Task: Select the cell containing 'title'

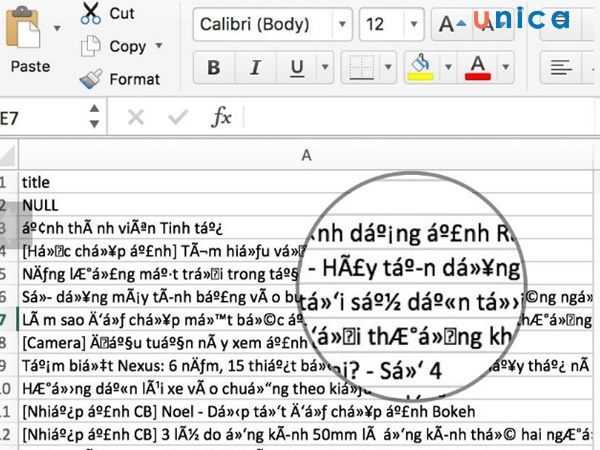Action: coord(306,182)
